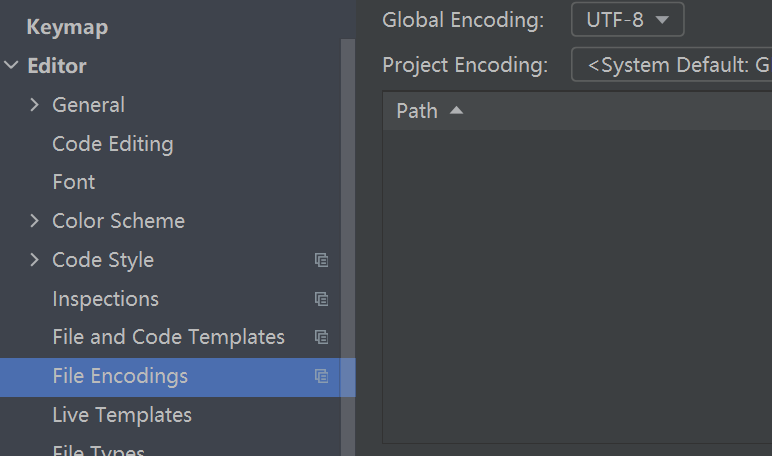Select File Types settings item
This screenshot has width=772, height=456.
point(98,450)
